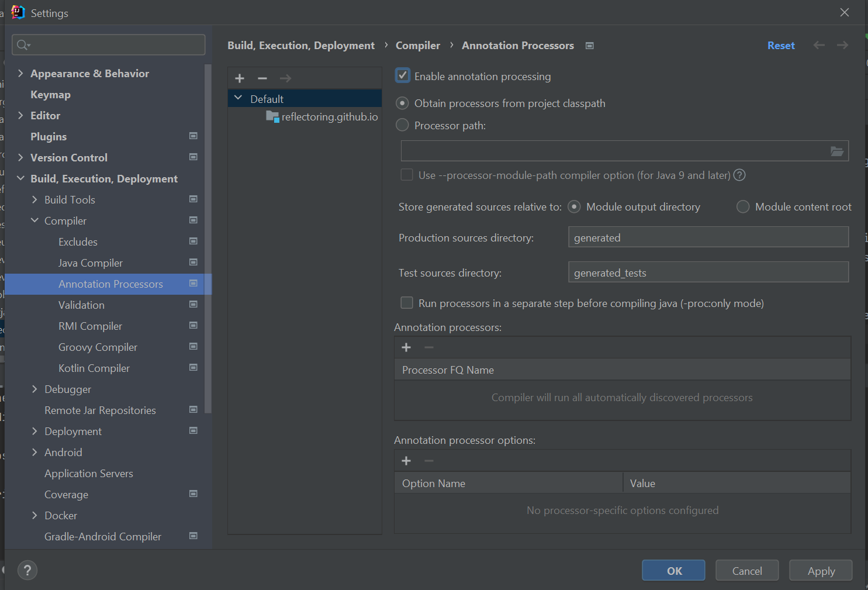
Task: Toggle Enable annotation processing checkbox
Action: tap(403, 75)
